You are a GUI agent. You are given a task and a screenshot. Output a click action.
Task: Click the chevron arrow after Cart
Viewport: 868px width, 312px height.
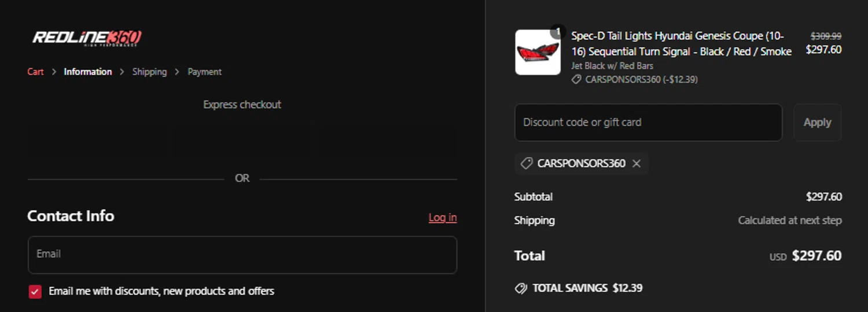pos(54,72)
